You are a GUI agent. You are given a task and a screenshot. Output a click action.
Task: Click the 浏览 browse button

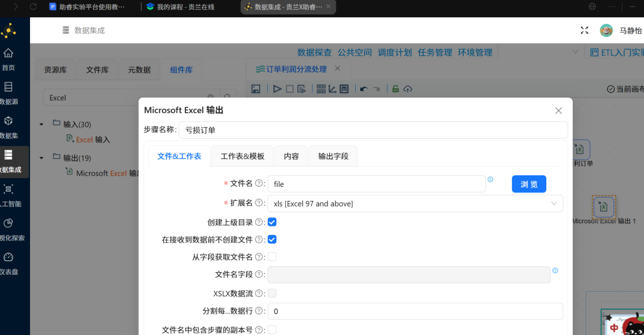(x=529, y=184)
